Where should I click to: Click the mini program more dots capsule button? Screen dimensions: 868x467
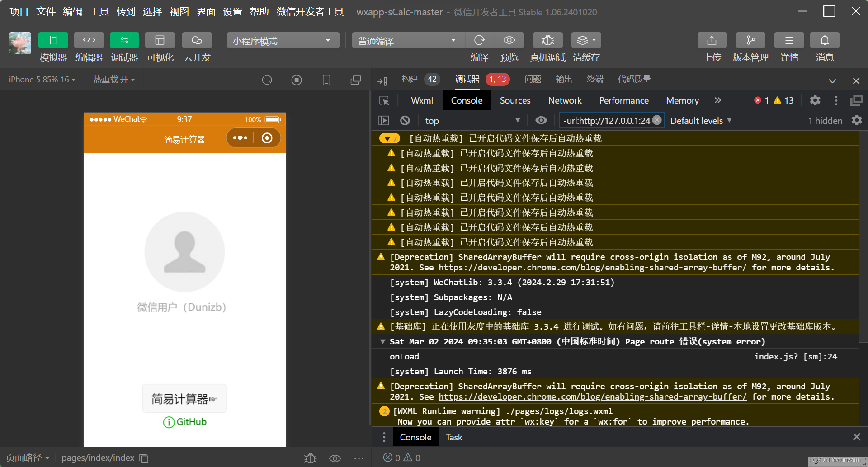pyautogui.click(x=240, y=138)
